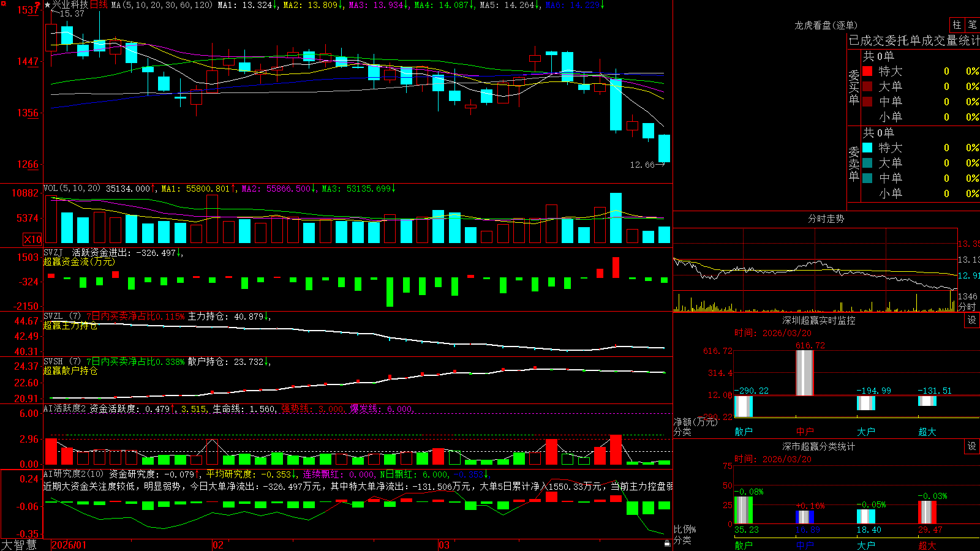Click the 柱 (bar view) button

(x=957, y=25)
